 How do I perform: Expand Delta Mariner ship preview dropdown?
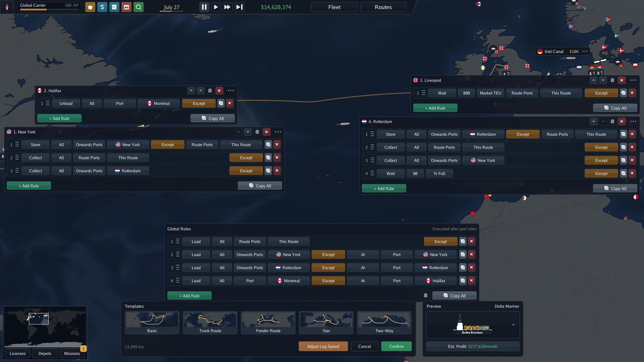pos(513,325)
